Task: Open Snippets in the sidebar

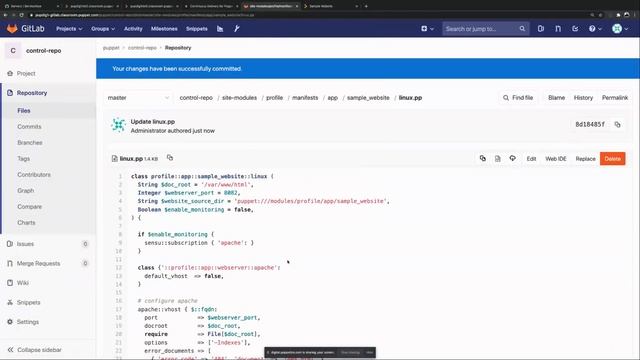Action: pyautogui.click(x=29, y=302)
